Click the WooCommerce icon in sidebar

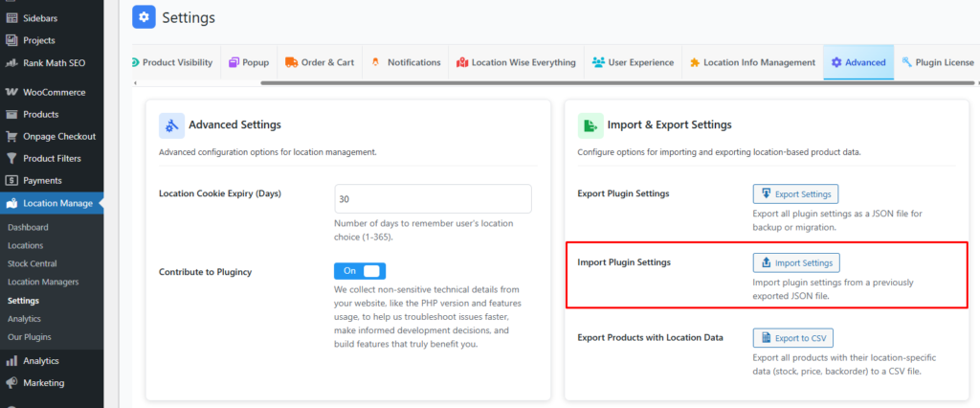tap(11, 93)
